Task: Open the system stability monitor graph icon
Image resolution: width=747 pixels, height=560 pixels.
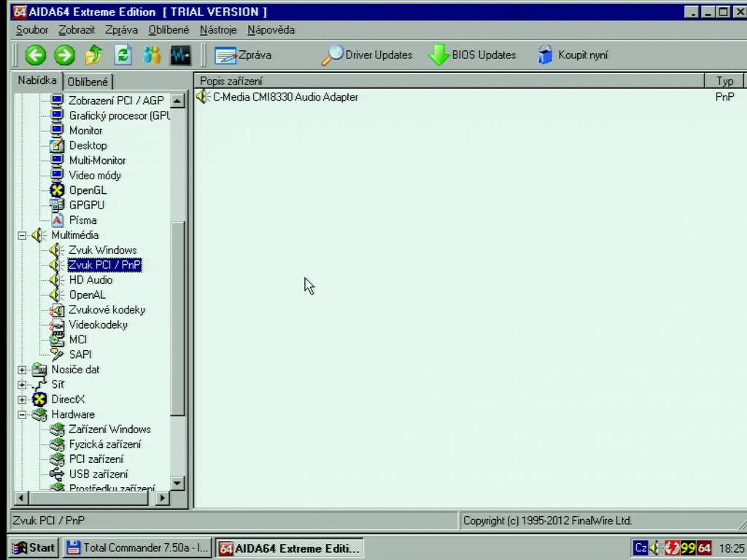Action: 181,55
